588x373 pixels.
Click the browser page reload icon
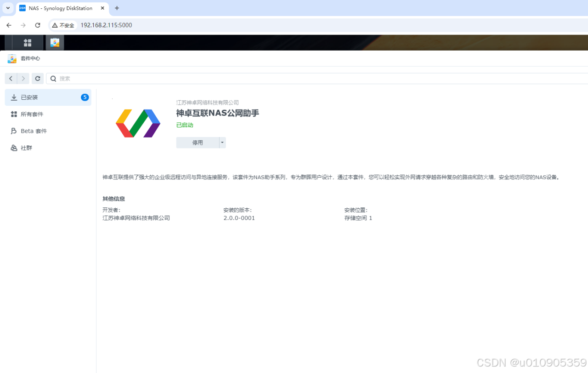click(x=38, y=25)
